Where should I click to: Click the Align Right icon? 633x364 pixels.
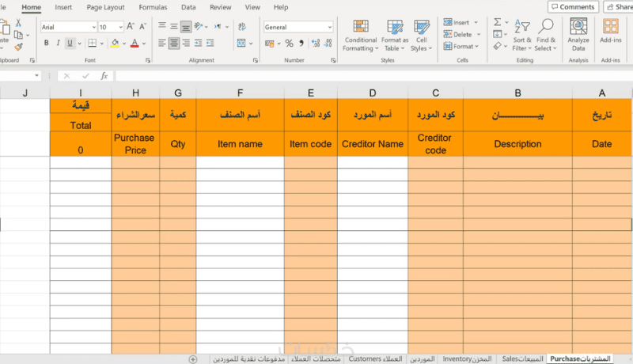186,44
